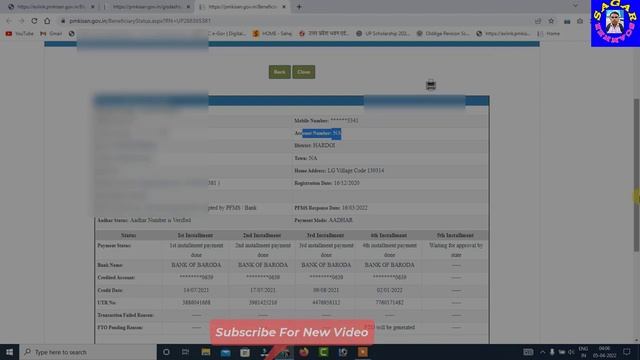Click the UTR No. under 4th Installment
The height and width of the screenshot is (360, 640).
pyautogui.click(x=389, y=302)
